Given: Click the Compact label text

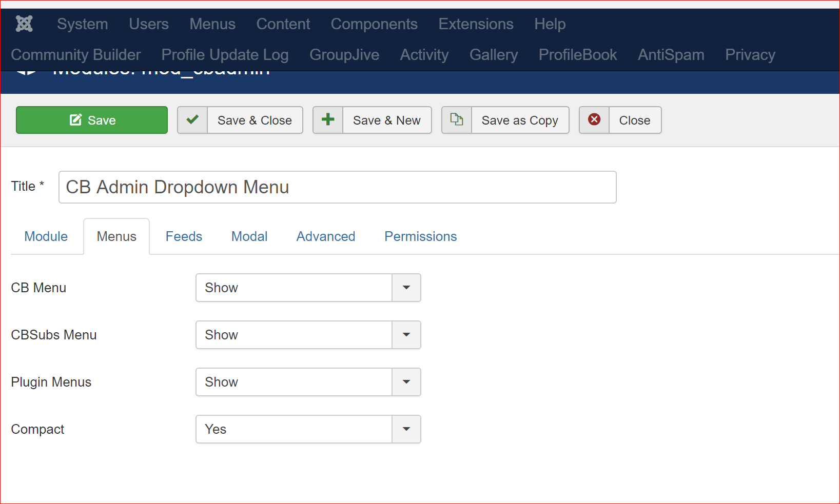Looking at the screenshot, I should click(x=37, y=429).
